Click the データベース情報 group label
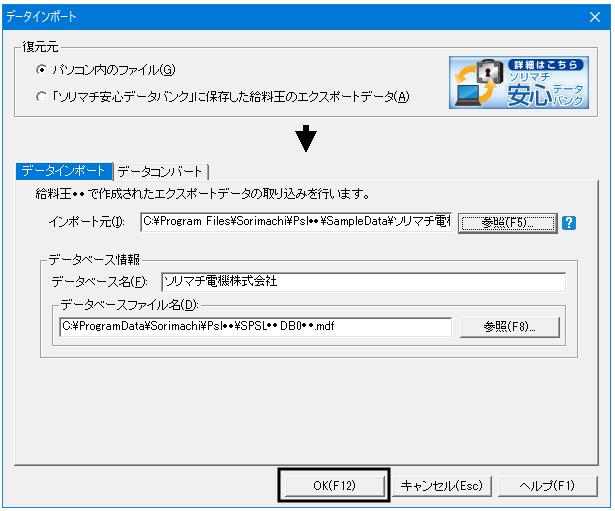 point(94,259)
